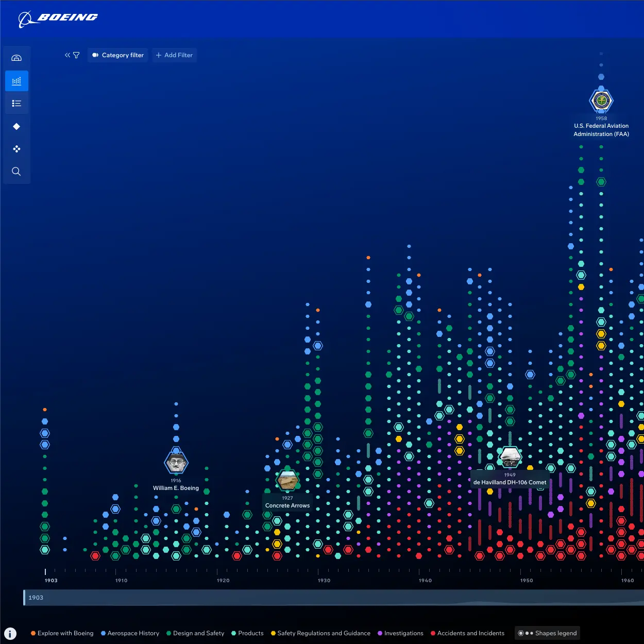Click the 1950 axis label
Image resolution: width=644 pixels, height=644 pixels.
tap(527, 581)
